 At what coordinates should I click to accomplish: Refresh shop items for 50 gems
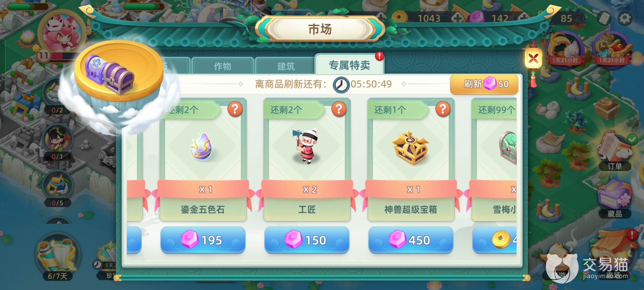[x=484, y=84]
